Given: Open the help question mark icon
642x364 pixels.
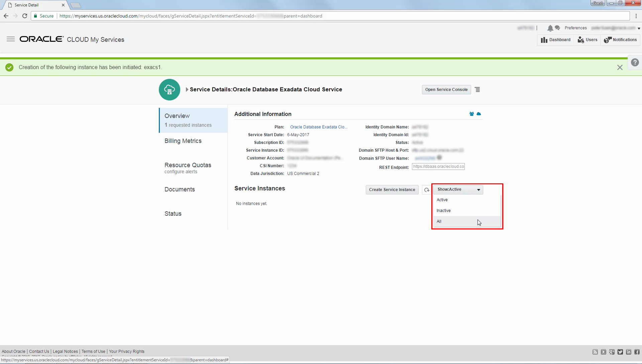Looking at the screenshot, I should [x=635, y=62].
